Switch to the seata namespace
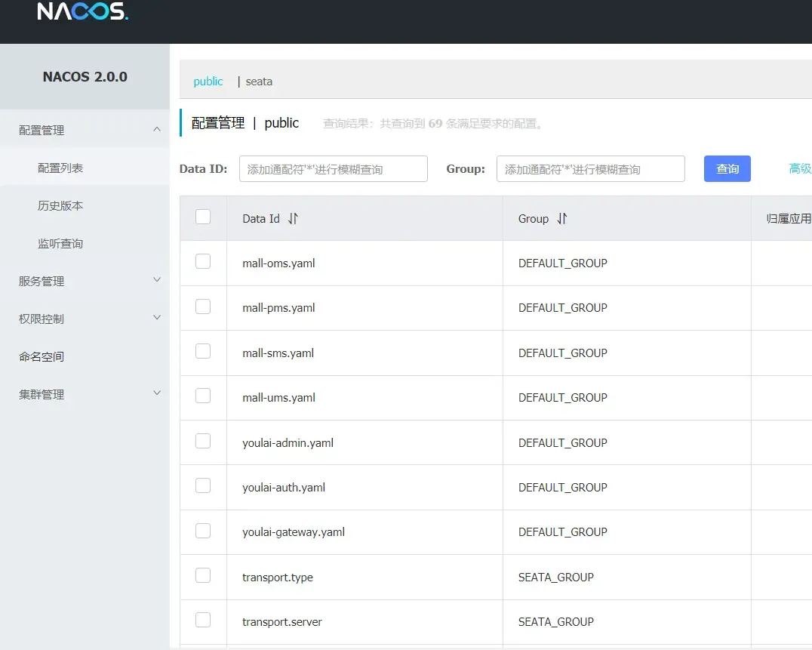The image size is (812, 650). 259,81
